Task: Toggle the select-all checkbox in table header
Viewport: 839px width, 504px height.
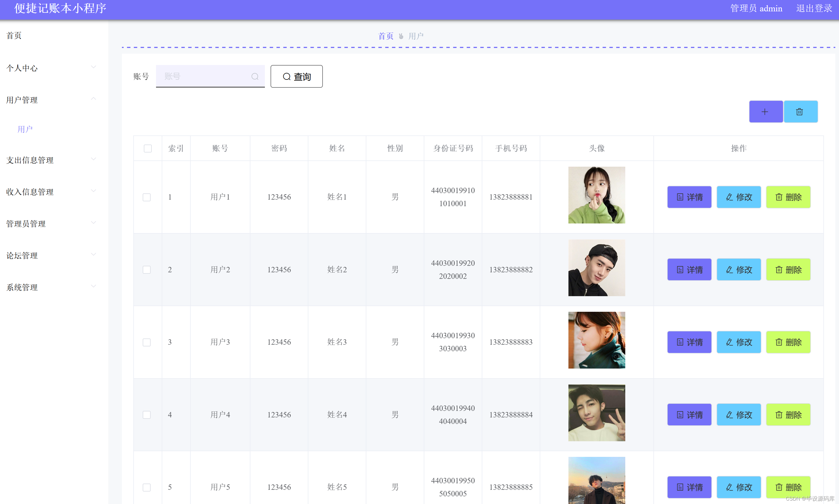Action: [x=148, y=149]
